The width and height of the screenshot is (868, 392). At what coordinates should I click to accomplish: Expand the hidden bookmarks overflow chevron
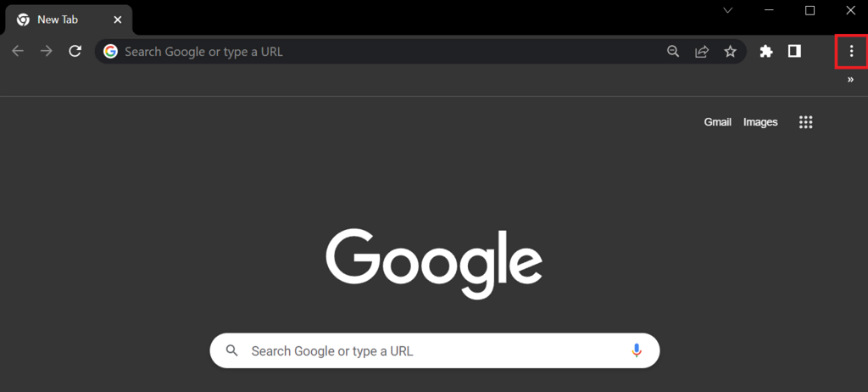click(850, 80)
